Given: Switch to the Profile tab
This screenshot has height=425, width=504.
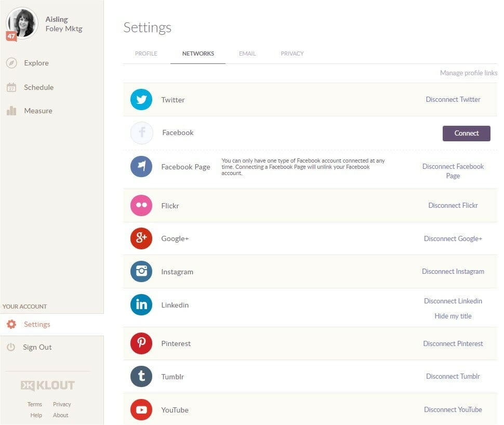Looking at the screenshot, I should [146, 54].
